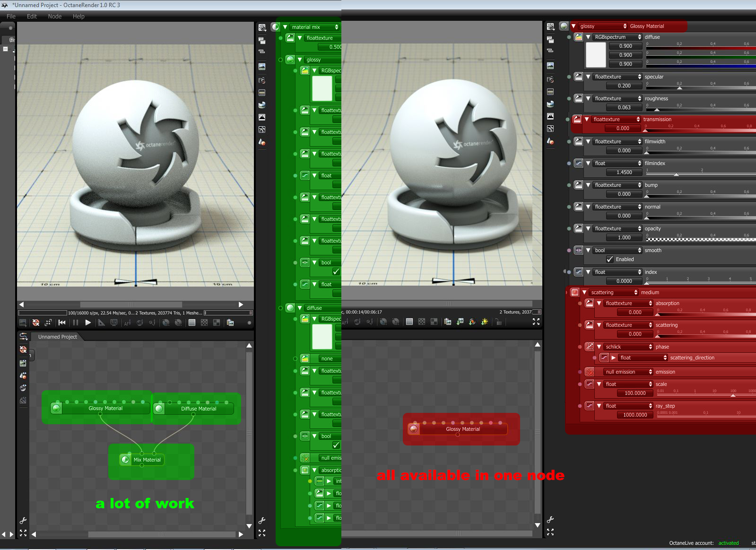
Task: Recenter the node graph with target icon
Action: click(23, 349)
